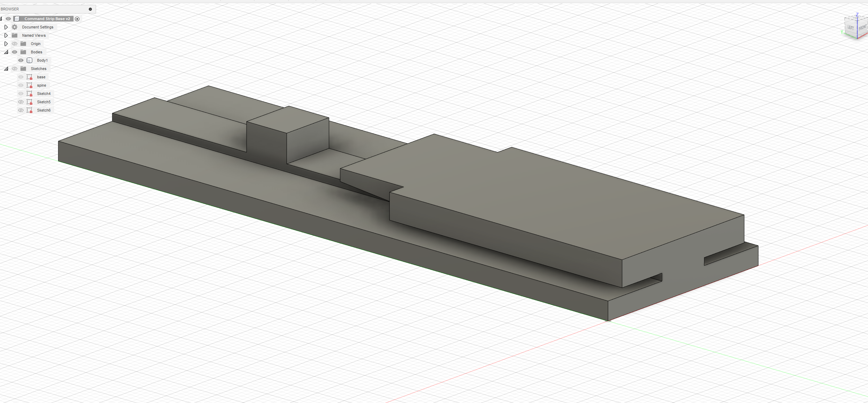Viewport: 868px width, 403px height.
Task: Show the Origin folder using its eye icon
Action: [15, 44]
